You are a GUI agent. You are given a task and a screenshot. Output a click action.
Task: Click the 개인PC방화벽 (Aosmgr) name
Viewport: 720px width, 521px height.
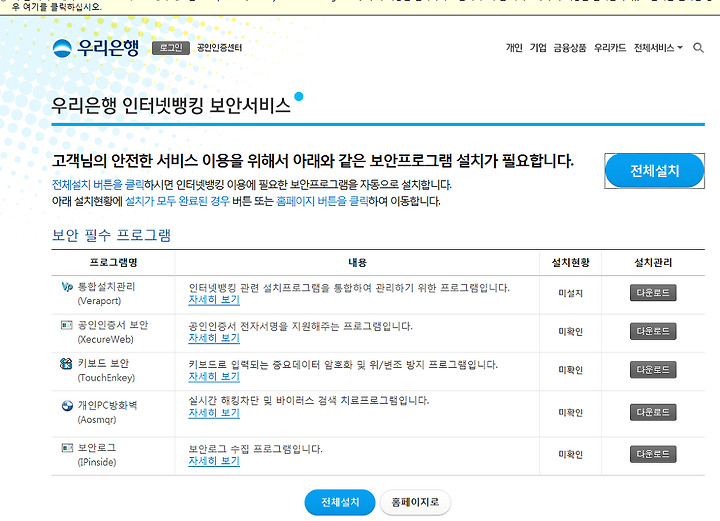tap(107, 412)
